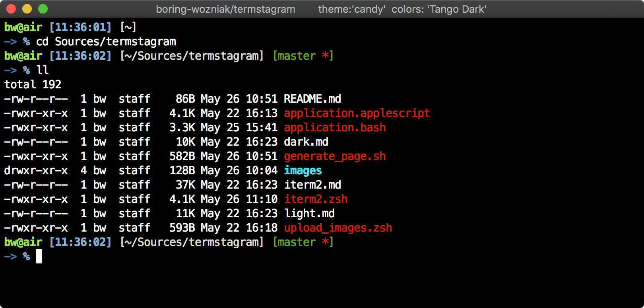
Task: Click the boring-wozniak/termstagram window title
Action: click(225, 9)
